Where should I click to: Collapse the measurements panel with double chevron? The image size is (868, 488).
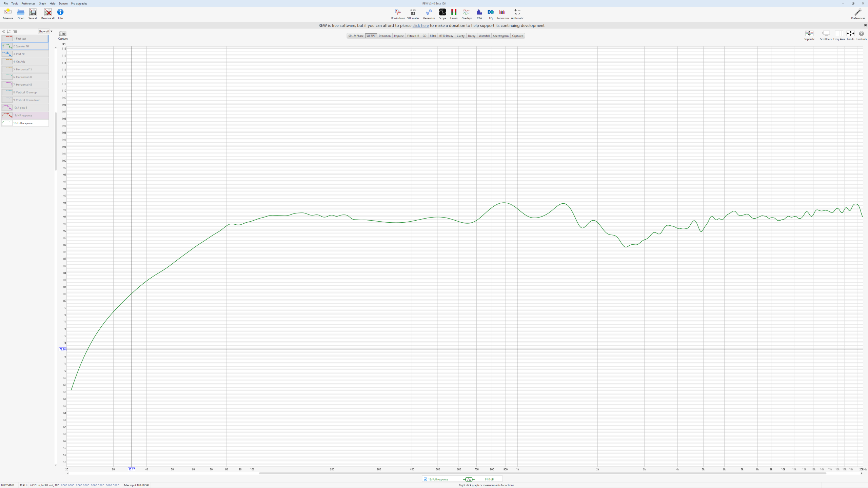tap(4, 32)
